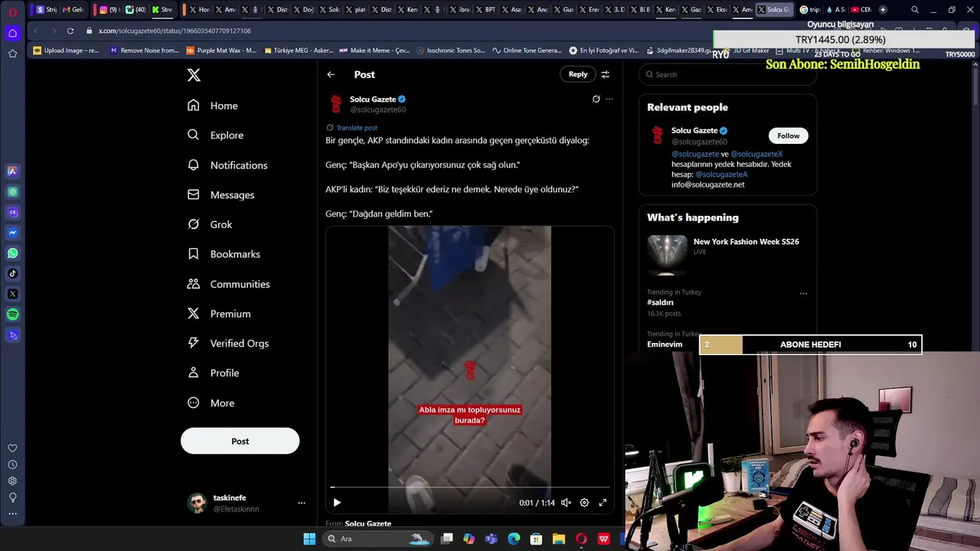Open the Profile page

click(x=213, y=373)
